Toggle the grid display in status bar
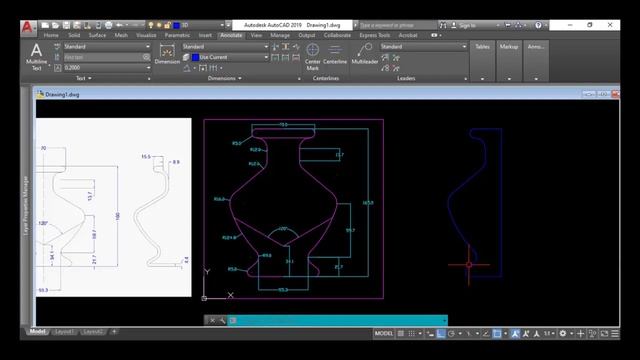 pyautogui.click(x=401, y=333)
